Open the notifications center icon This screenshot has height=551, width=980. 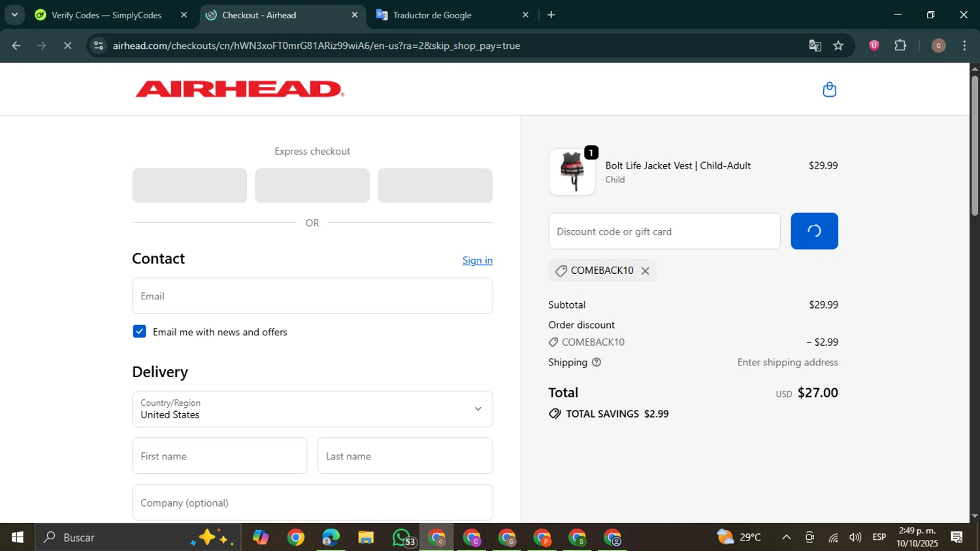pos(957,537)
